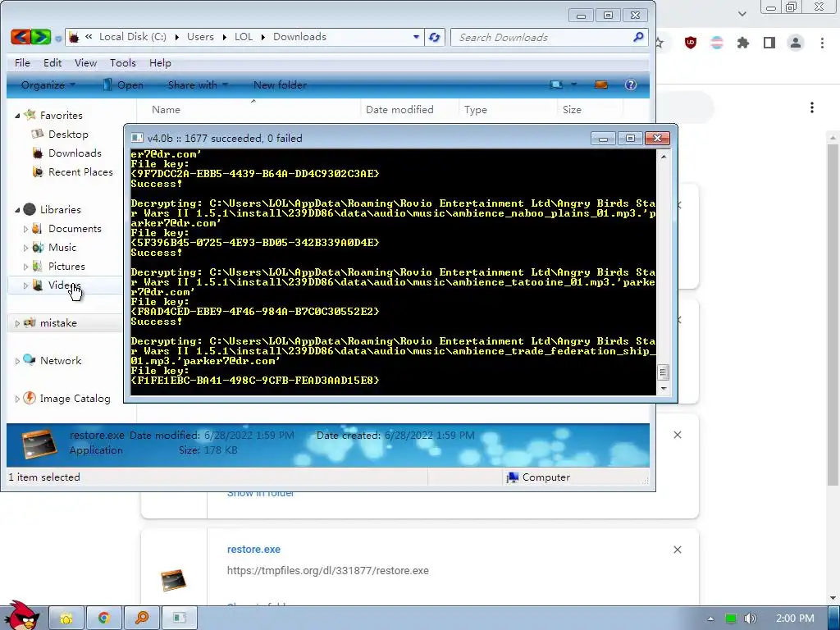Click the console window title icon

click(x=137, y=138)
